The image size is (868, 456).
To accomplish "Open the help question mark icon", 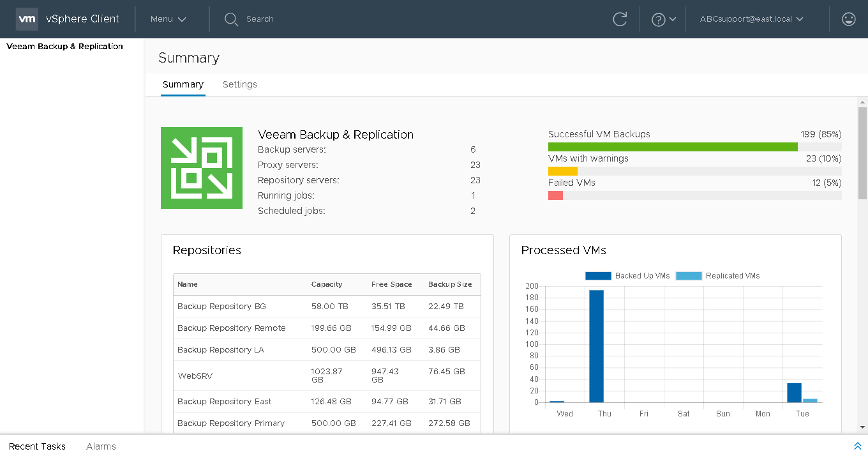I will tap(659, 20).
